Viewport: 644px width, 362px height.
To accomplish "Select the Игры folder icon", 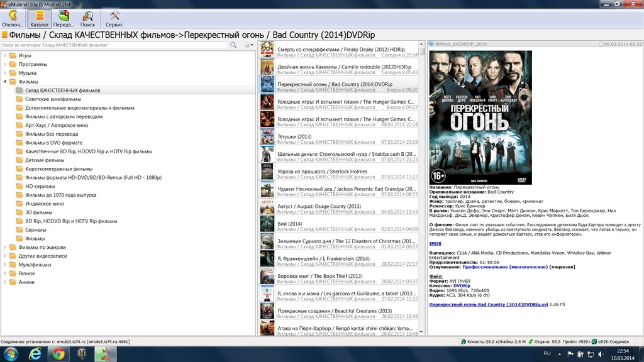I will point(13,55).
